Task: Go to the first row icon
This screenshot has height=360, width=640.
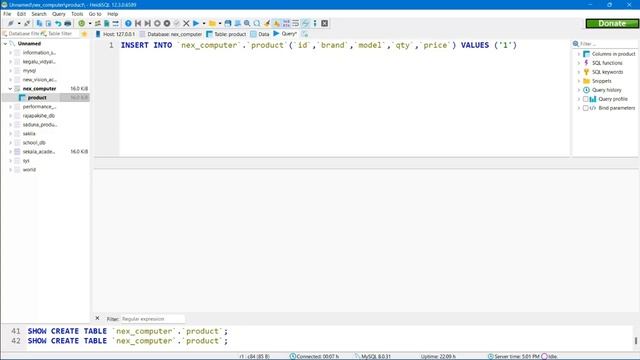Action: (x=138, y=23)
